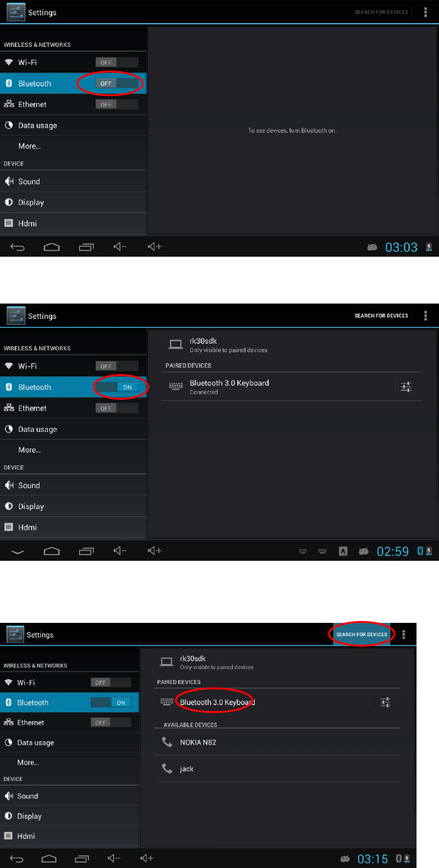Tap Settings app icon in the 03:03 screenshot
This screenshot has height=868, width=439.
pyautogui.click(x=16, y=12)
